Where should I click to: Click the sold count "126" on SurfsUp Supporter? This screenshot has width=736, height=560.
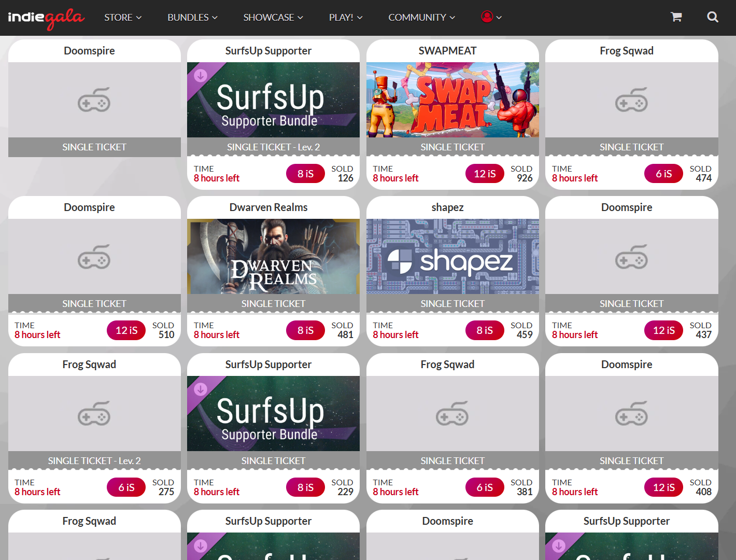click(345, 178)
